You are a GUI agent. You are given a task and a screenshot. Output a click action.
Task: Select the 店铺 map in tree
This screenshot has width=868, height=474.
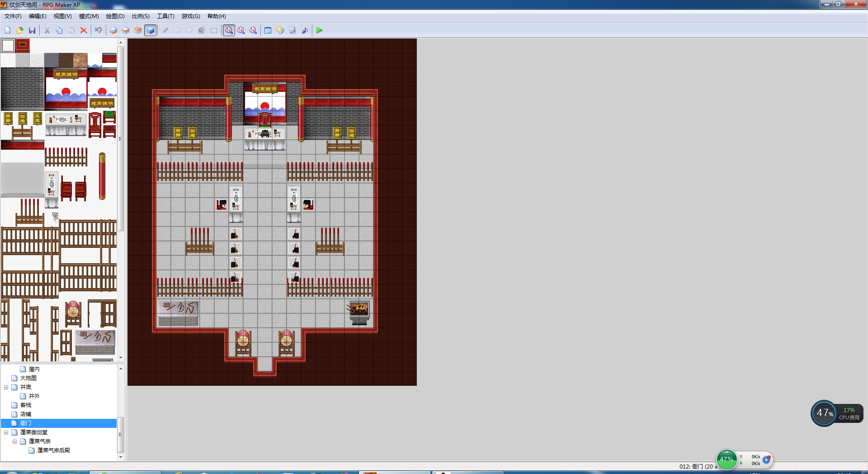26,414
